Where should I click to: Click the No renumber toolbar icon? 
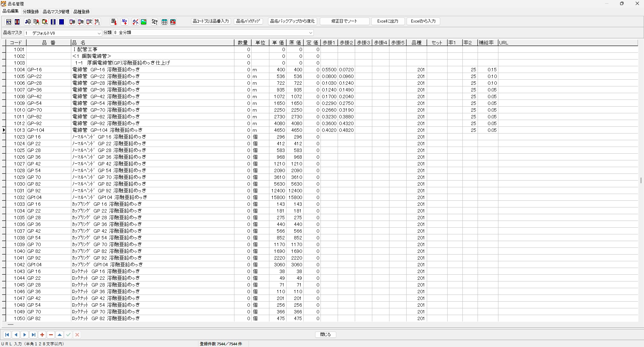coord(124,22)
